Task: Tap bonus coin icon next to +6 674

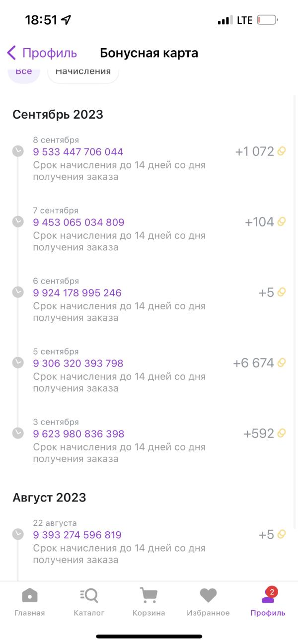Action: 282,363
